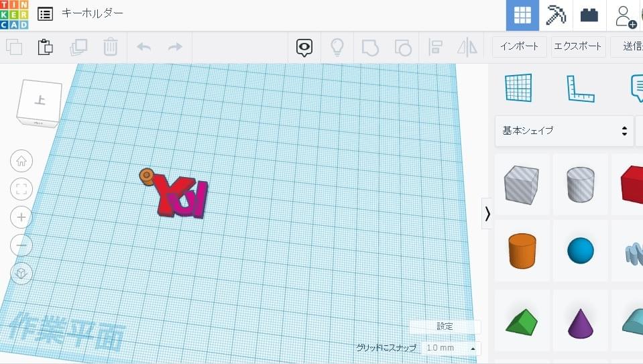Select the Workplane tool
This screenshot has height=364, width=643.
tap(519, 88)
